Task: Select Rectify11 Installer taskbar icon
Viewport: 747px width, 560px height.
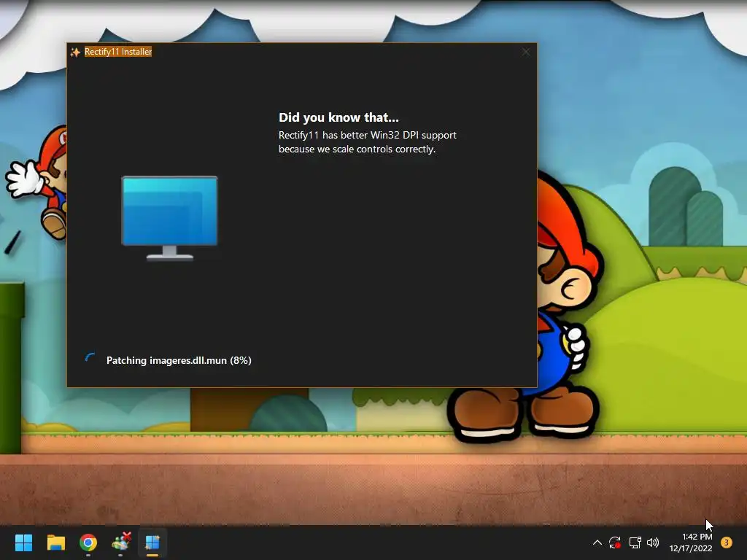Action: (x=152, y=542)
